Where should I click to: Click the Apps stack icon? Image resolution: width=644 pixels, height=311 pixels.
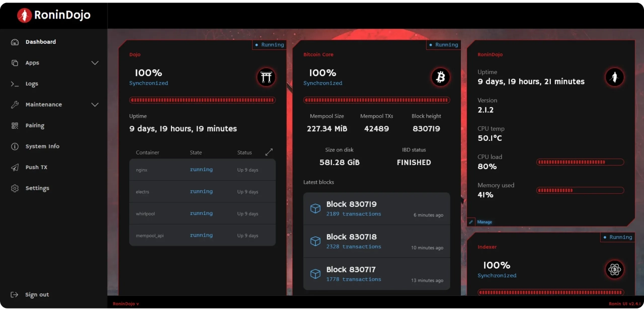pos(15,63)
